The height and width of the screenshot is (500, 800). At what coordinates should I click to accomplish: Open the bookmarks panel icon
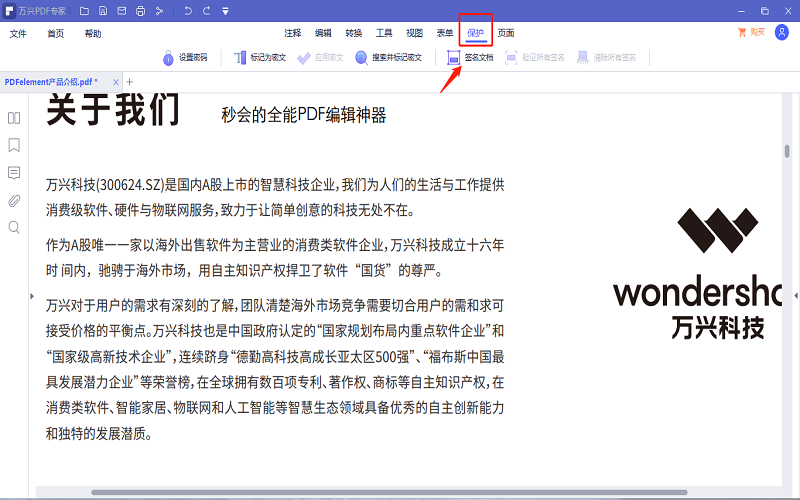[x=14, y=145]
